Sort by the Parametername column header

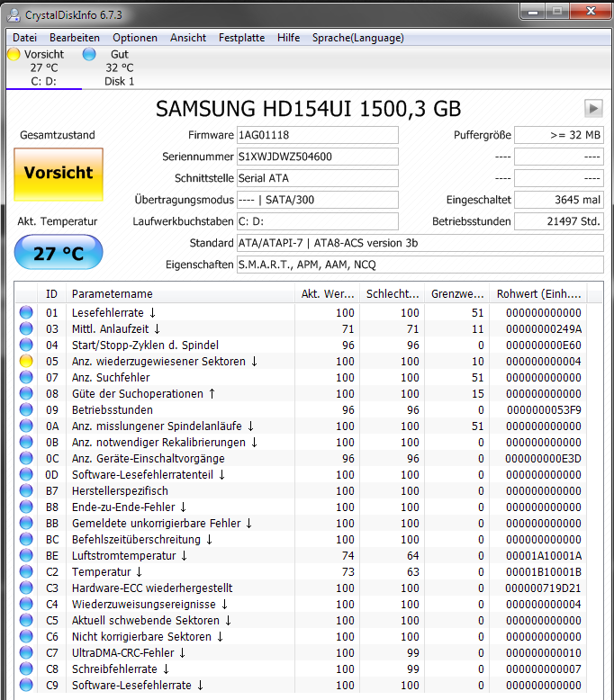point(180,293)
